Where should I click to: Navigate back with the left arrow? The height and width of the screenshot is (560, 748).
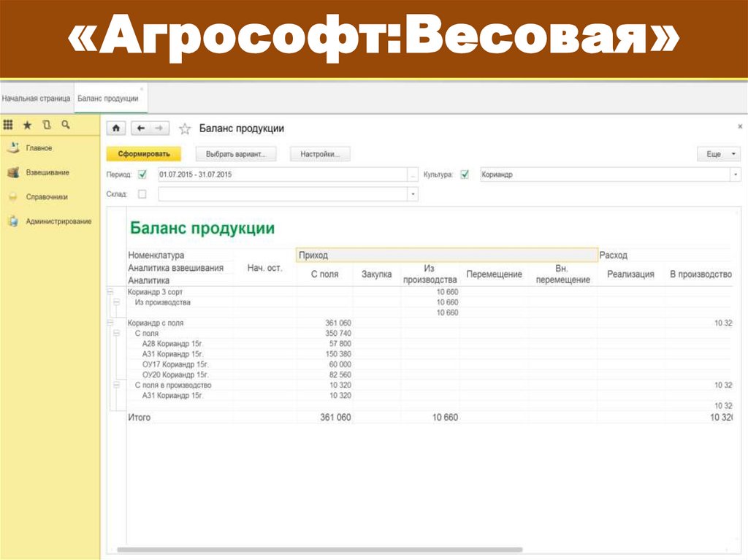click(140, 128)
